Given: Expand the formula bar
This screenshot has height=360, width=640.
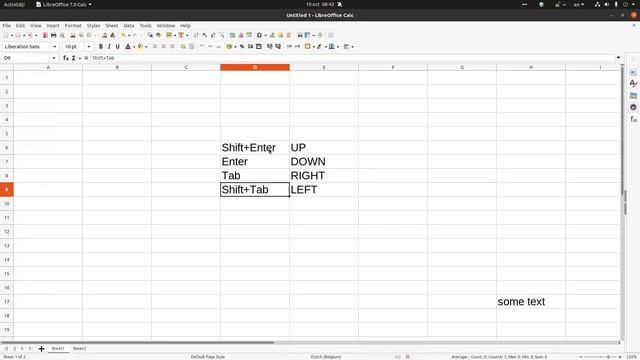Looking at the screenshot, I should point(618,58).
